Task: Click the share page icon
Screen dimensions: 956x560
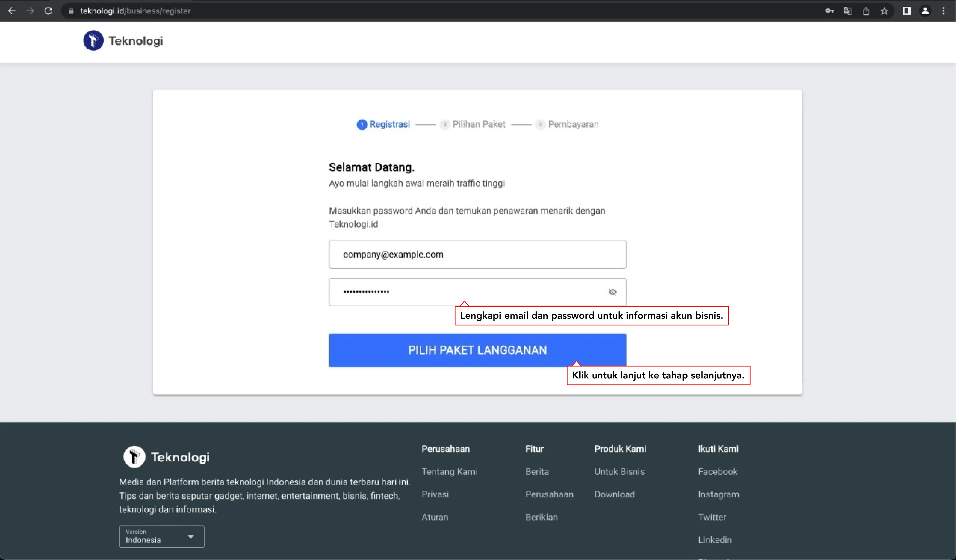Action: pos(866,11)
